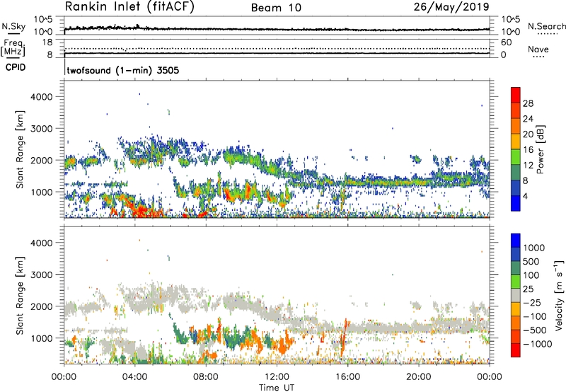The height and width of the screenshot is (392, 566).
Task: Select the 'Beam 10' label
Action: coord(276,8)
